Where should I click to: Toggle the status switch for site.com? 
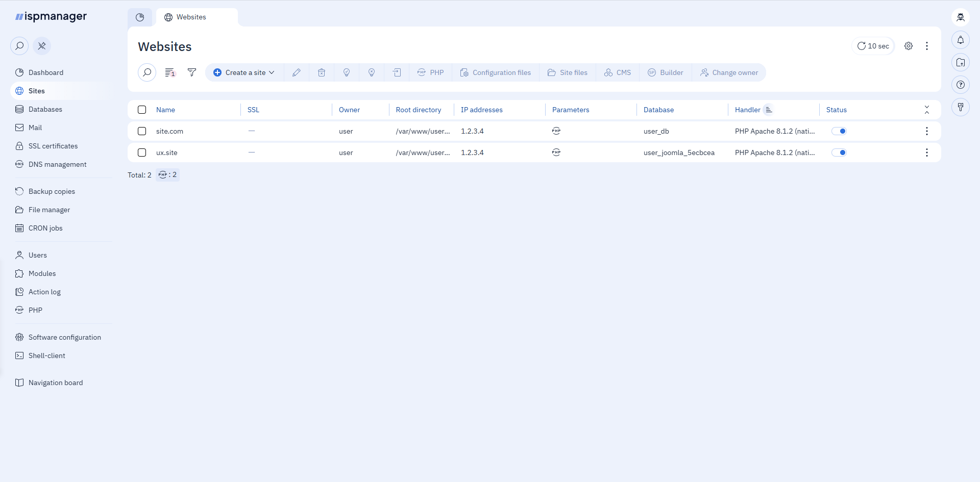[839, 131]
